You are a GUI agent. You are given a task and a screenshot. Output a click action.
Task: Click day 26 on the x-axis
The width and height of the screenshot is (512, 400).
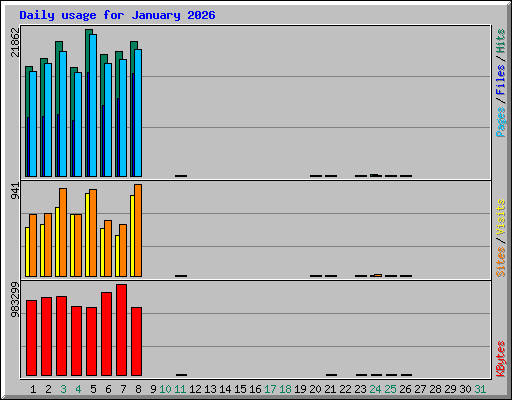click(x=405, y=389)
